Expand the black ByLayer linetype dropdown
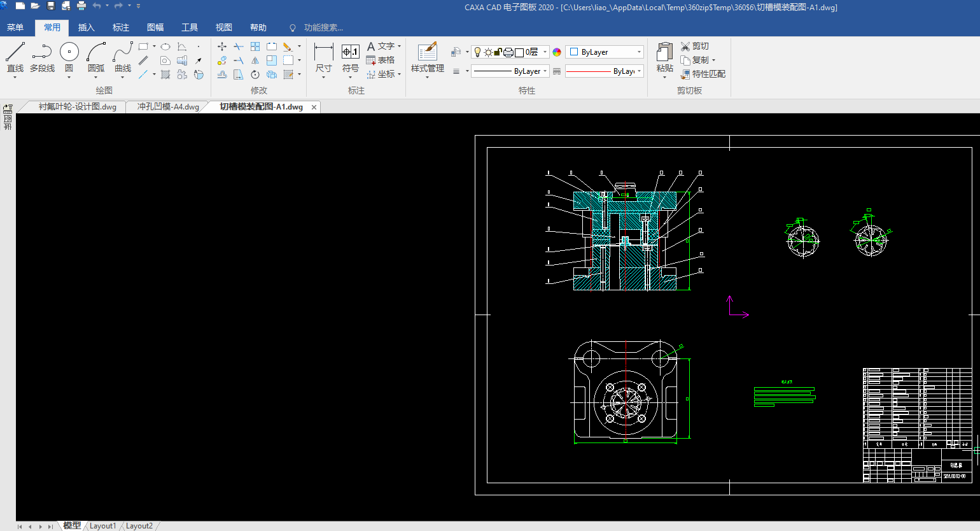Image resolution: width=980 pixels, height=531 pixels. 545,71
